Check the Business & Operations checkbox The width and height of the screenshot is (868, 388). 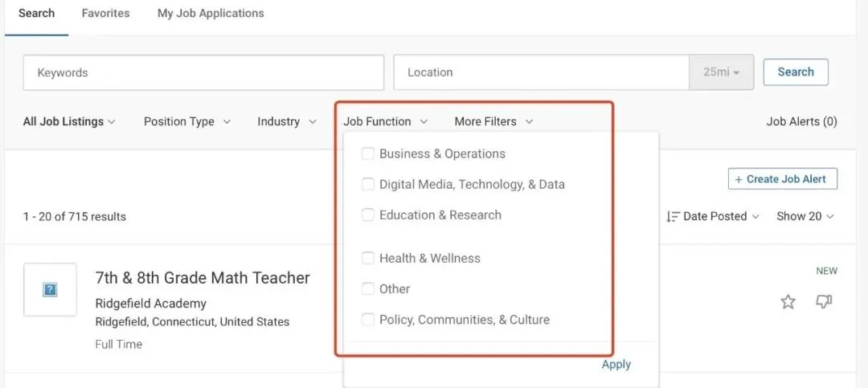[367, 154]
